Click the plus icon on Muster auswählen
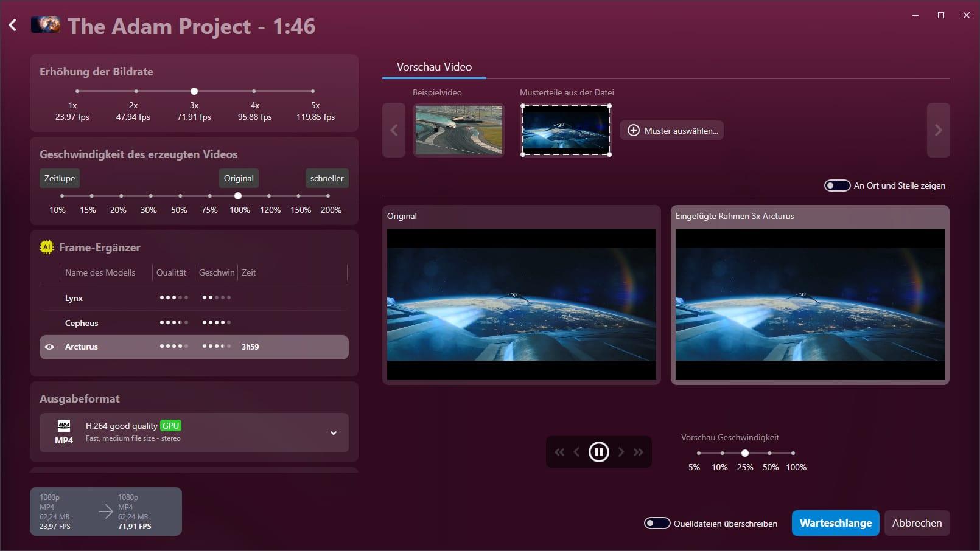Image resolution: width=980 pixels, height=551 pixels. (634, 130)
